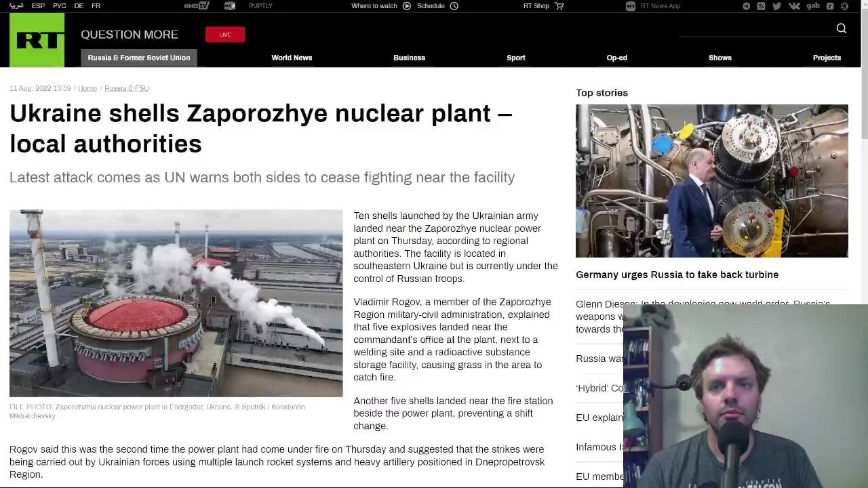
Task: Click the '11 Aug, 2022 13:59' date text
Action: (x=40, y=88)
